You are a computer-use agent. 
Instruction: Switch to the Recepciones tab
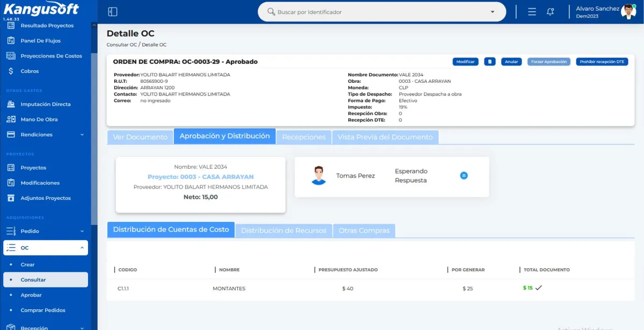(304, 137)
